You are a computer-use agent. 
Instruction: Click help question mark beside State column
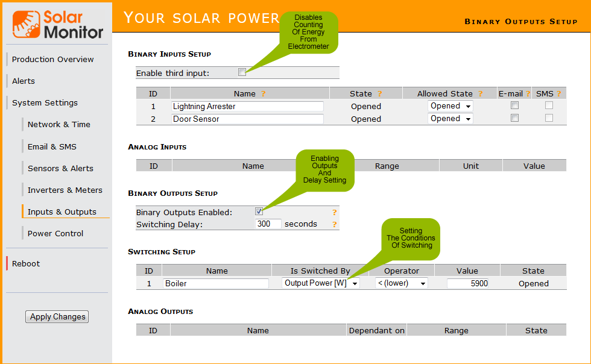coord(379,94)
